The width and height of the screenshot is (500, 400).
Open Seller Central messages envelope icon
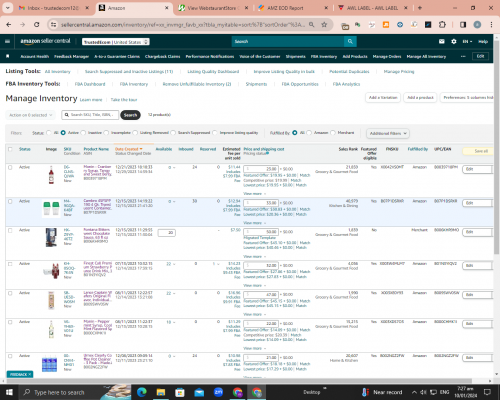(x=442, y=41)
